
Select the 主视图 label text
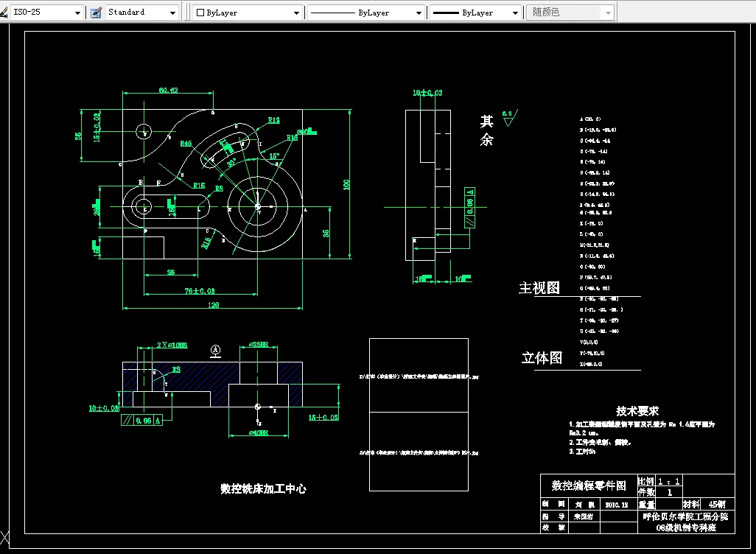(539, 288)
